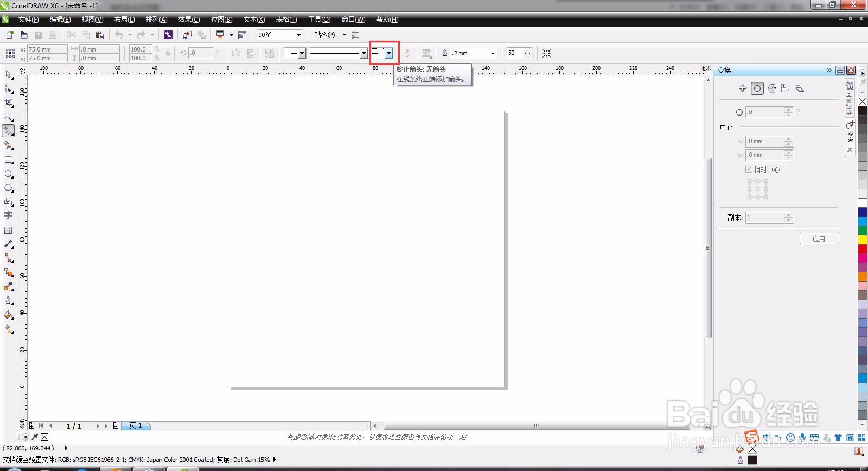Select the Dimension tool
This screenshot has height=471, width=868.
tap(8, 244)
